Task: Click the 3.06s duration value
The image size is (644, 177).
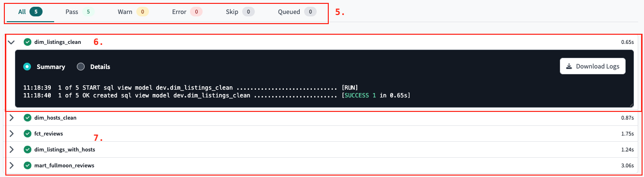Action: click(x=627, y=165)
